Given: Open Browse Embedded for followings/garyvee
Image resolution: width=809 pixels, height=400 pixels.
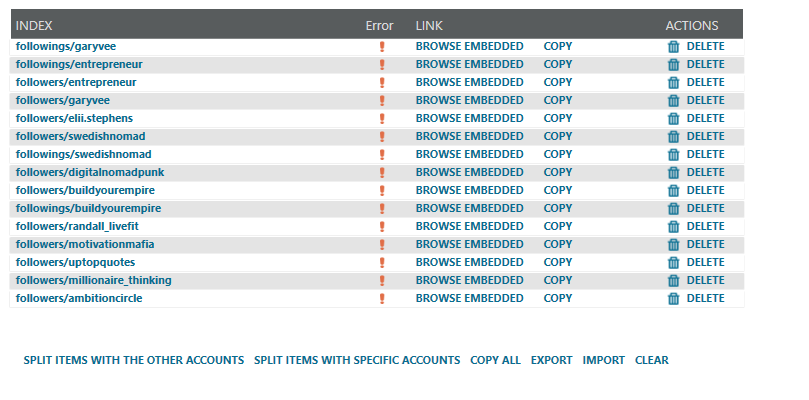Looking at the screenshot, I should tap(470, 46).
